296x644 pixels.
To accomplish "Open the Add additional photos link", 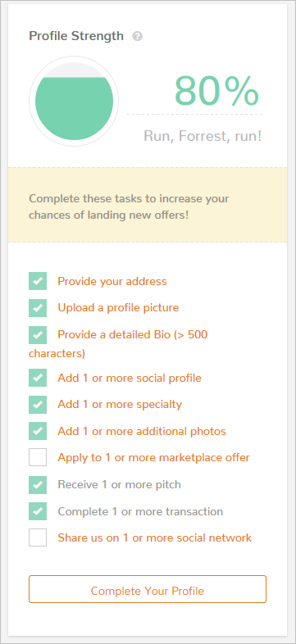I will [142, 431].
